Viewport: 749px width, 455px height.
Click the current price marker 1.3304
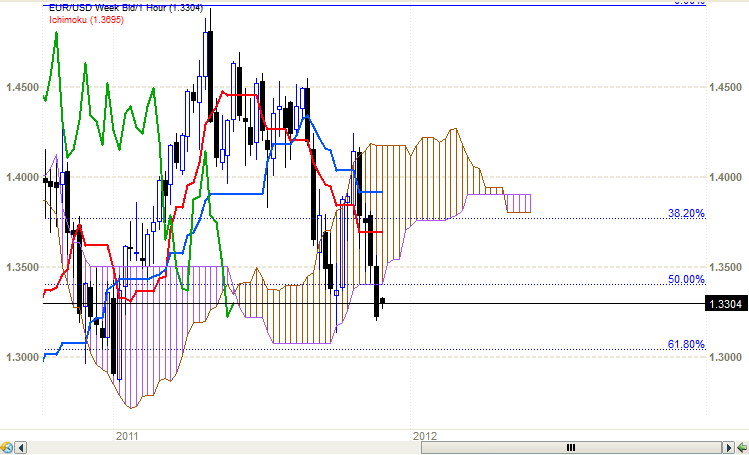(x=726, y=304)
